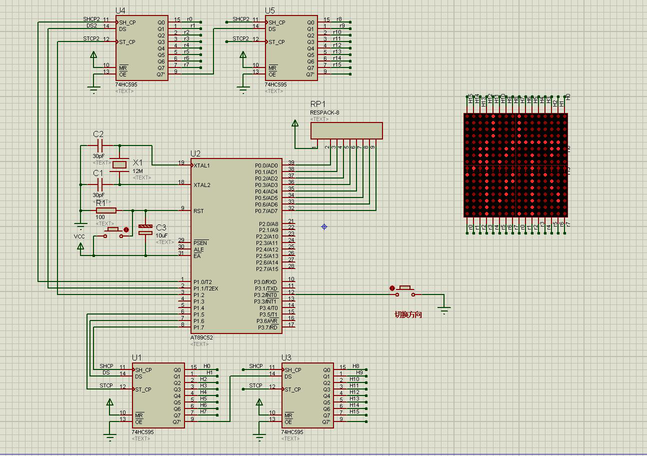
Task: Click the r0 output label on U4
Action: tap(189, 19)
